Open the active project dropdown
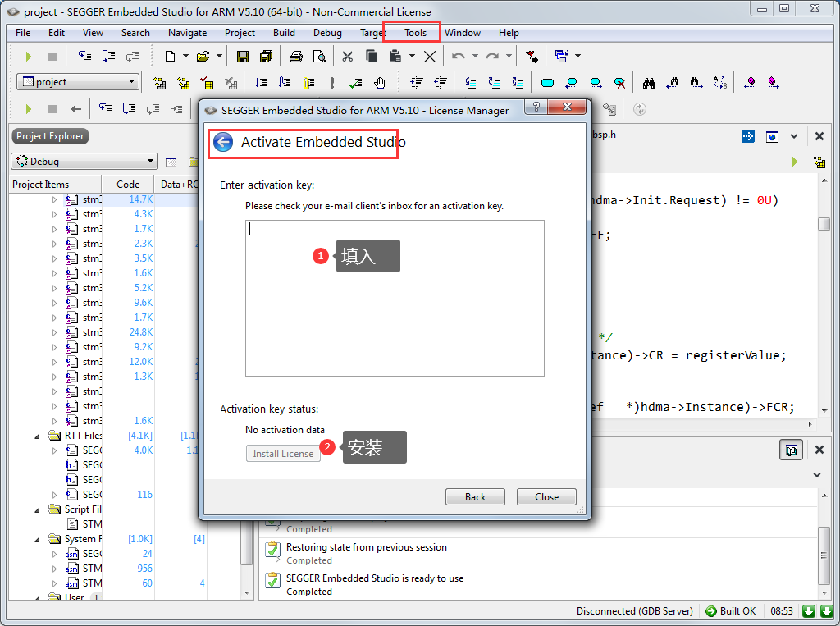The image size is (840, 626). (78, 82)
